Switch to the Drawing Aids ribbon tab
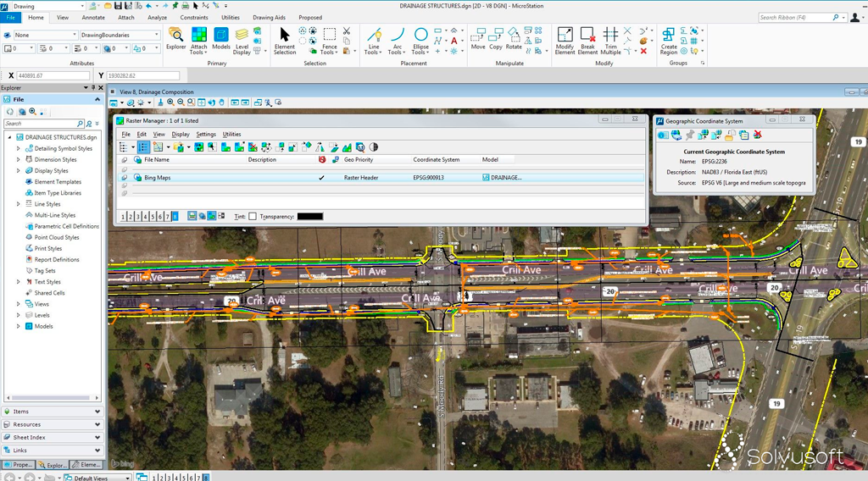Viewport: 868px width, 481px height. [x=269, y=18]
